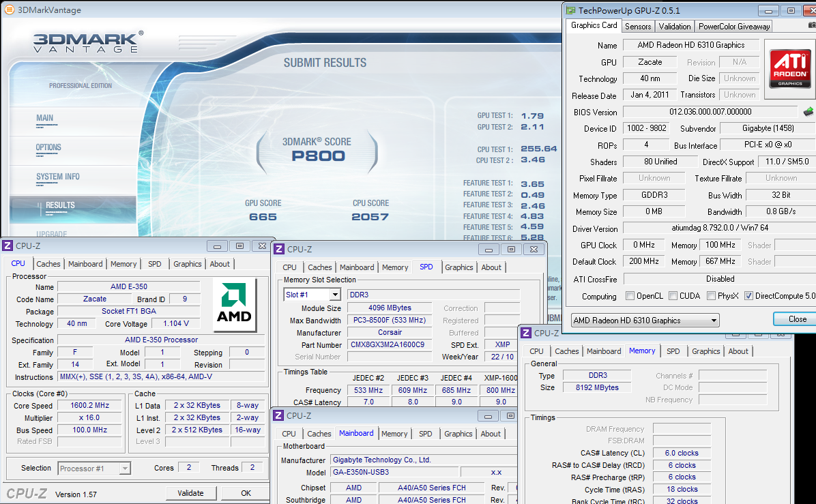Open Memory tab in the AMD E-350 CPU-Z window
816x504 pixels.
(123, 264)
